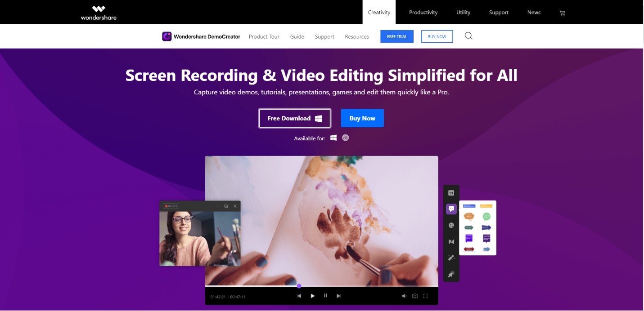
Task: Click the search magnifier icon
Action: (x=468, y=36)
